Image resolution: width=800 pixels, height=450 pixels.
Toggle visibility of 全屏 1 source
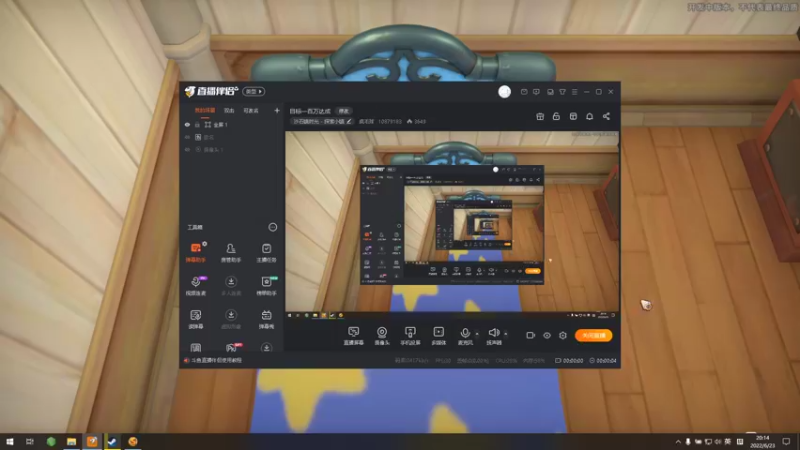point(187,124)
